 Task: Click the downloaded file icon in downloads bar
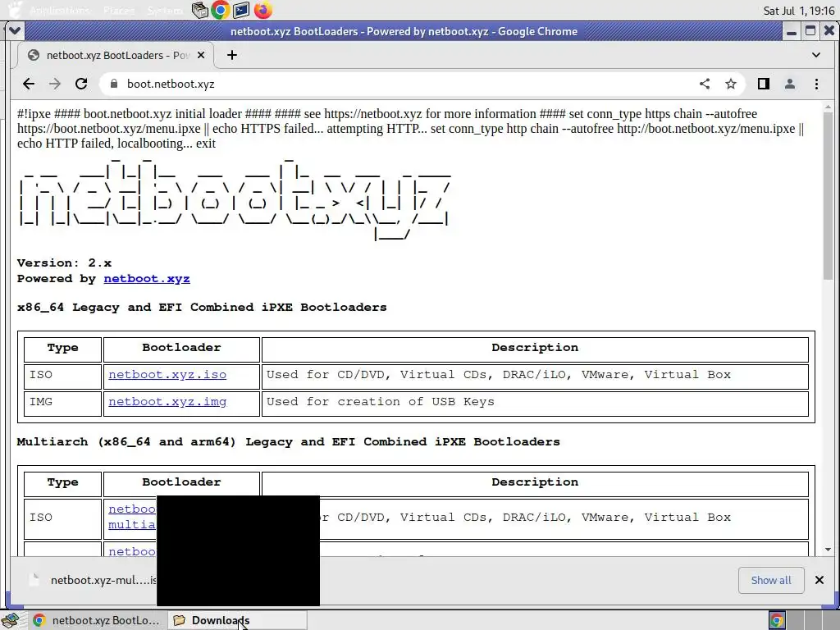pos(34,580)
